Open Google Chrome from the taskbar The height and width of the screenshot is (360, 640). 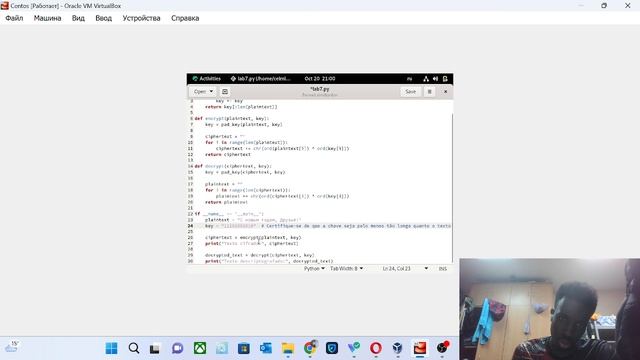pos(310,348)
